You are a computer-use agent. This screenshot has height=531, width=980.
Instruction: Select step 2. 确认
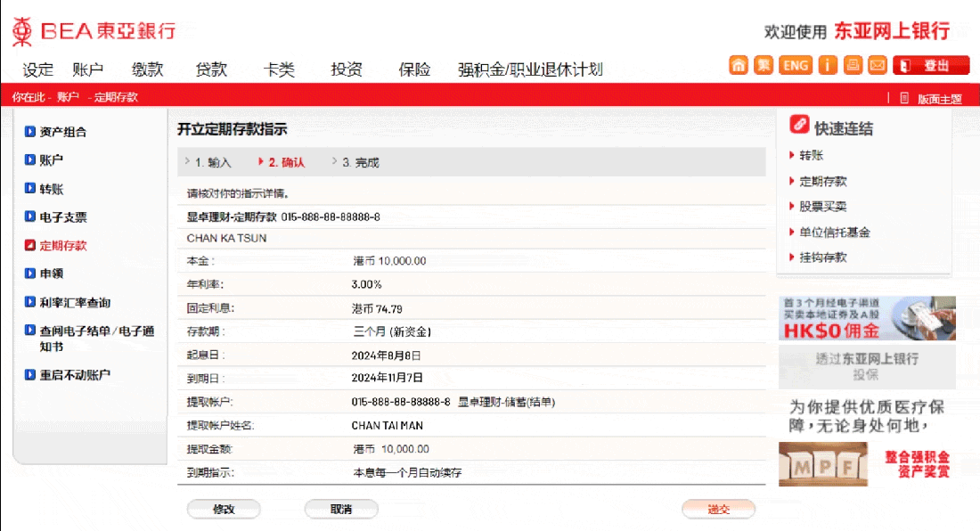point(286,162)
